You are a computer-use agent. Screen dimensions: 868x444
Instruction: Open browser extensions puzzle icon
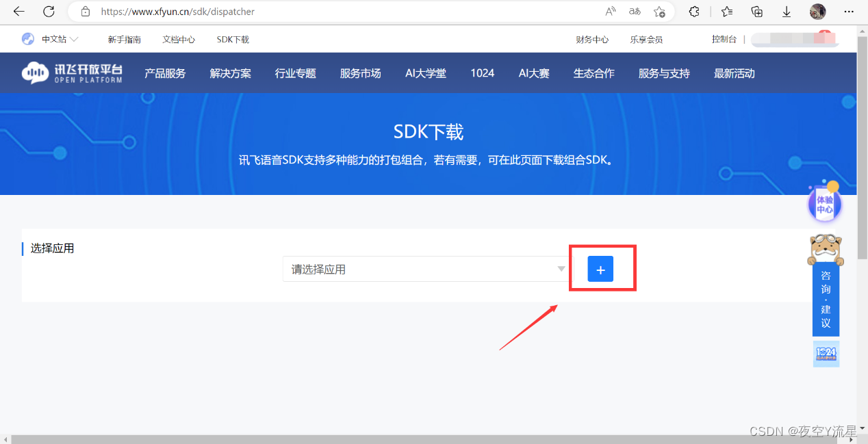[x=694, y=12]
